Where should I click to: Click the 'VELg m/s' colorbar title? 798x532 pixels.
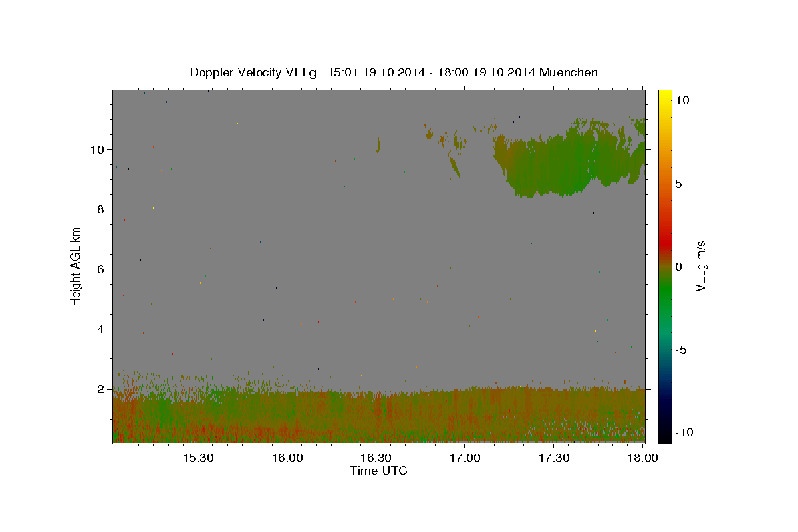pyautogui.click(x=700, y=267)
